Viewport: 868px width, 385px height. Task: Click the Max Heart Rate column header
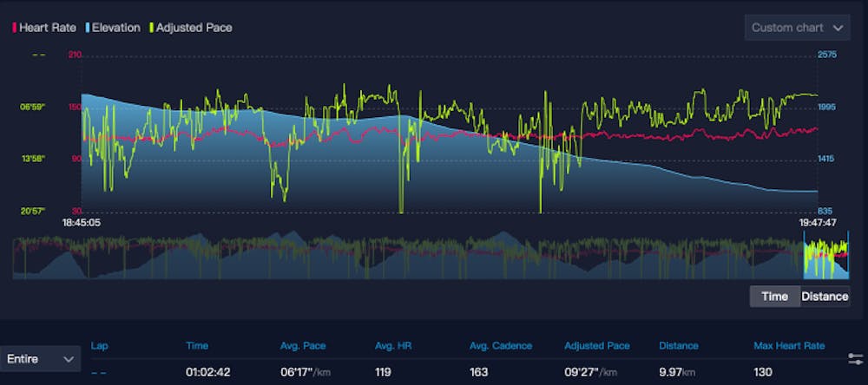point(789,346)
